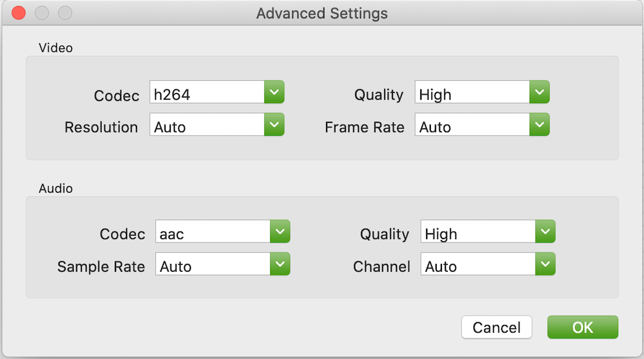Click the h264 video codec field
This screenshot has height=359, width=644.
207,92
